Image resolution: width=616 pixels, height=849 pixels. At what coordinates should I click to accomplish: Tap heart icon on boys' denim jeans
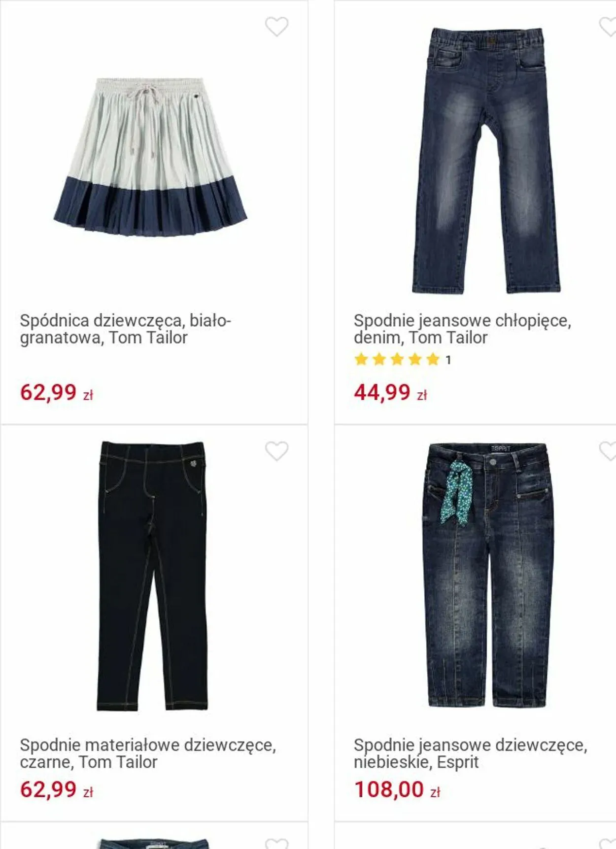point(608,27)
